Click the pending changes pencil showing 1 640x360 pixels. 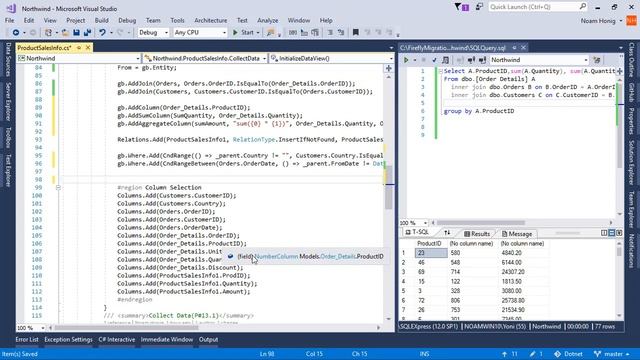[536, 354]
